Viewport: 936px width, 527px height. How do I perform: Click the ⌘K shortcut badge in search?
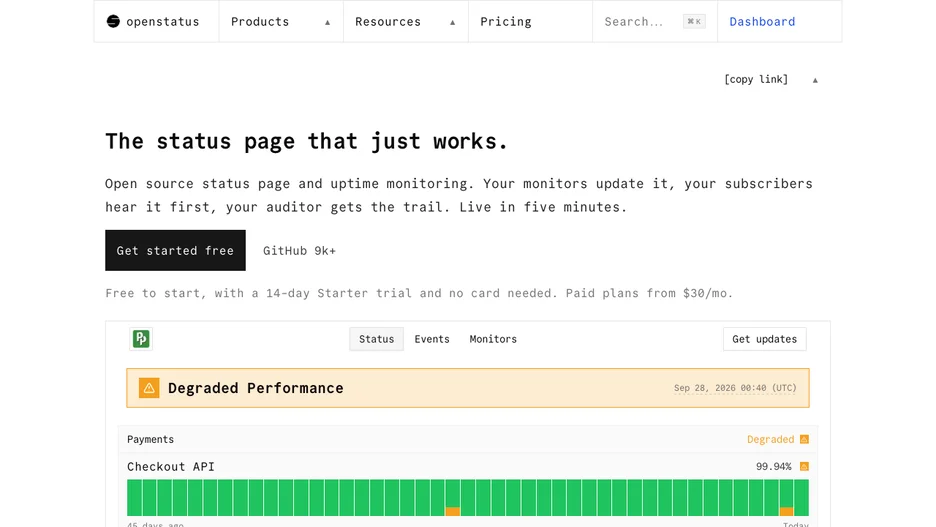pos(694,21)
